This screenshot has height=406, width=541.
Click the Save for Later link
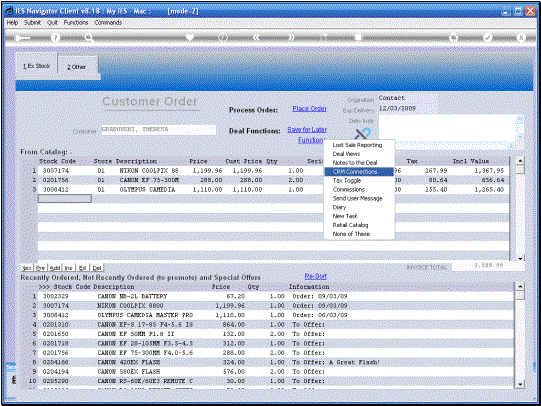(307, 130)
